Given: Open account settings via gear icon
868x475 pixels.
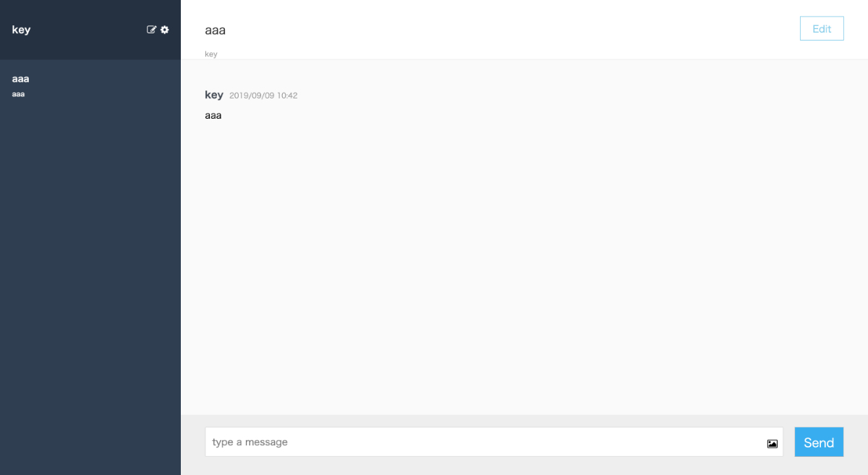Looking at the screenshot, I should click(165, 30).
